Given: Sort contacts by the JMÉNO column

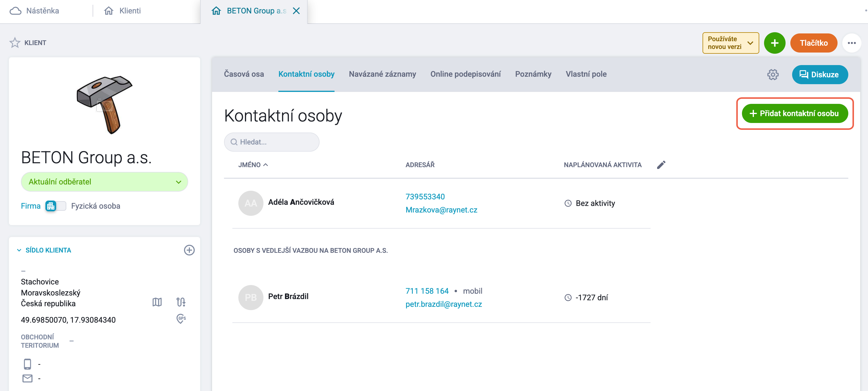Looking at the screenshot, I should [253, 165].
